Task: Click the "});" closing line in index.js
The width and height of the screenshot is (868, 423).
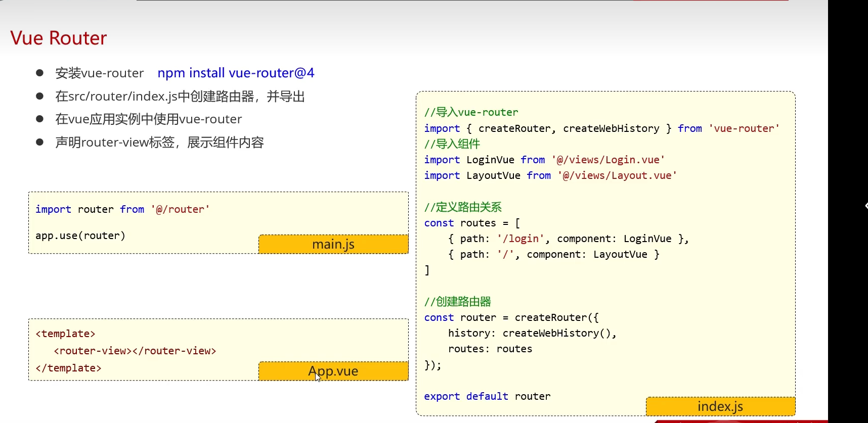Action: pyautogui.click(x=432, y=365)
